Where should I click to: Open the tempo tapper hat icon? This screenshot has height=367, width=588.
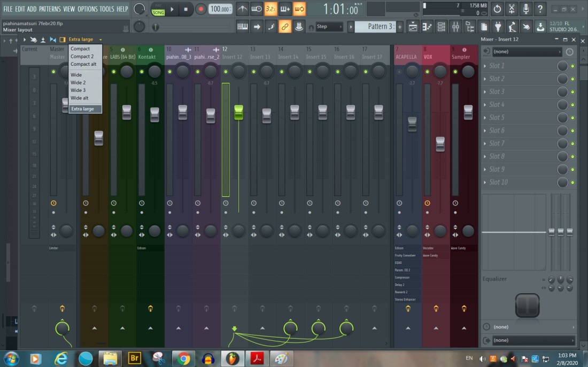[x=298, y=27]
